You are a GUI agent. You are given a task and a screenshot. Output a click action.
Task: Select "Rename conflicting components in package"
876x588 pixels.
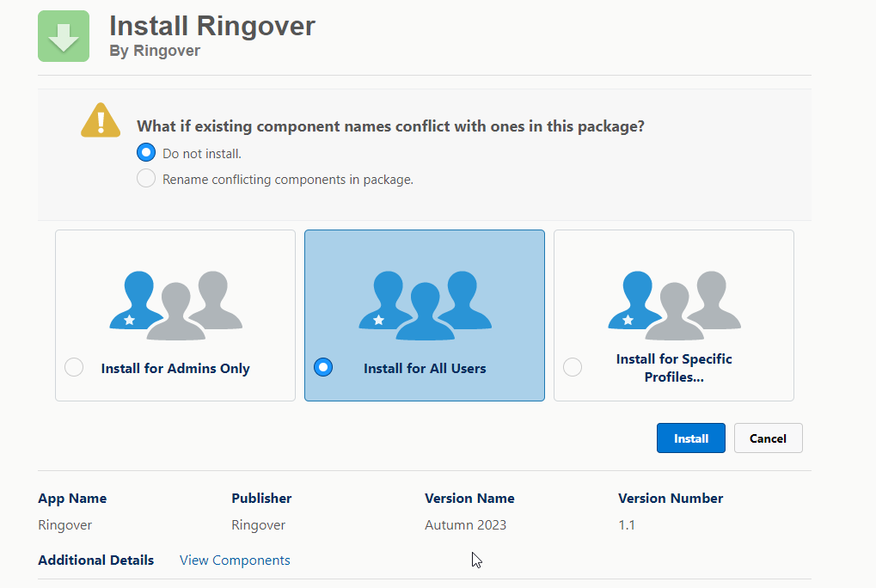[x=146, y=178]
